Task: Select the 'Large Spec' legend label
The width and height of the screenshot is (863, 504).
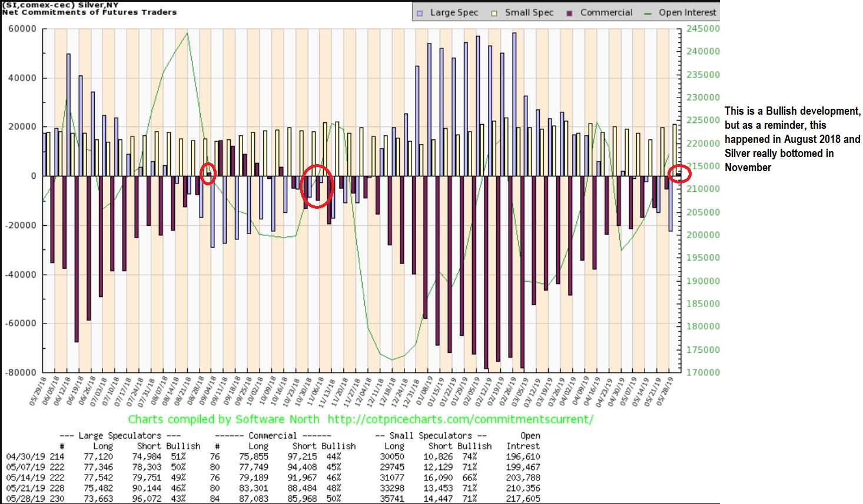Action: [454, 12]
